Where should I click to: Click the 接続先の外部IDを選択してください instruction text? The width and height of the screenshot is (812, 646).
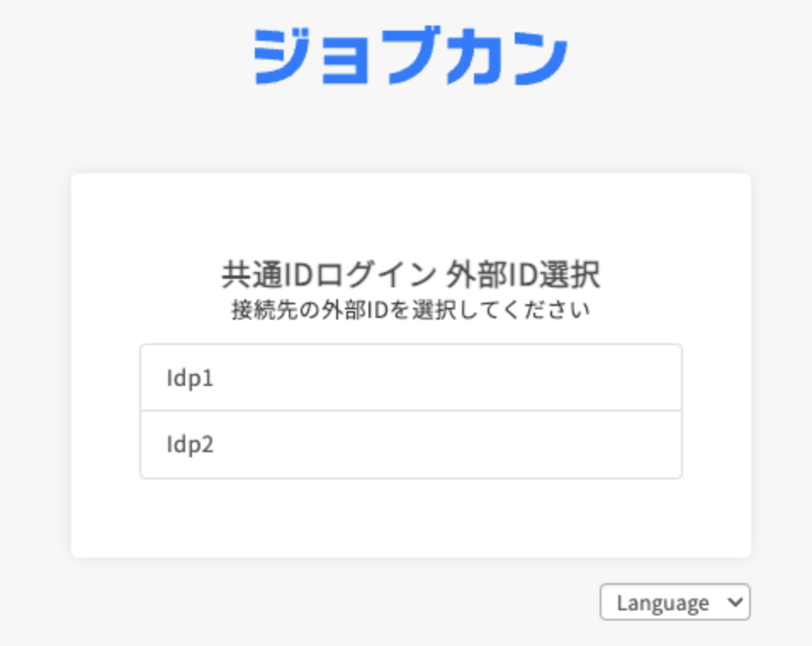coord(410,310)
